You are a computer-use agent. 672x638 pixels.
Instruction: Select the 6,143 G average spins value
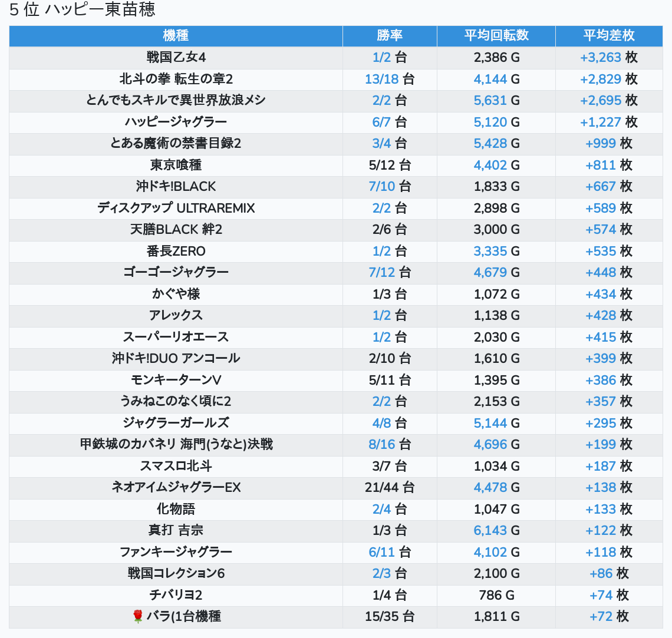pyautogui.click(x=496, y=531)
